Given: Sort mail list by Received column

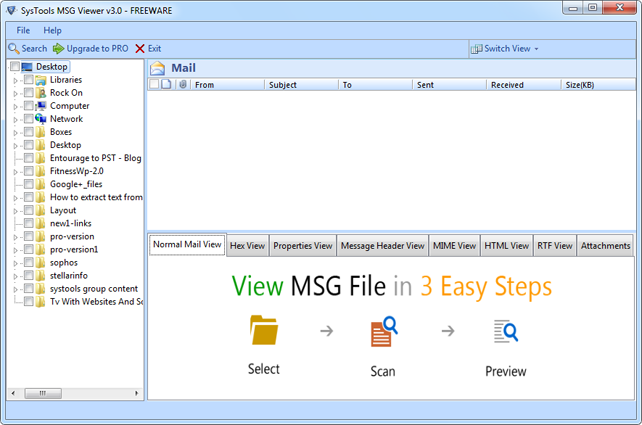Looking at the screenshot, I should click(524, 85).
